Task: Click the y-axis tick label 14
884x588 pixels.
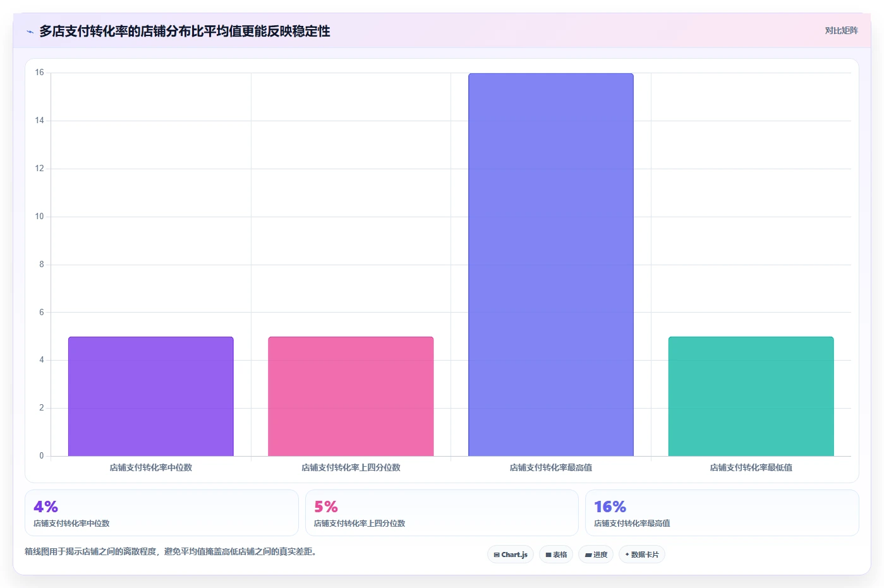Action: pos(40,121)
